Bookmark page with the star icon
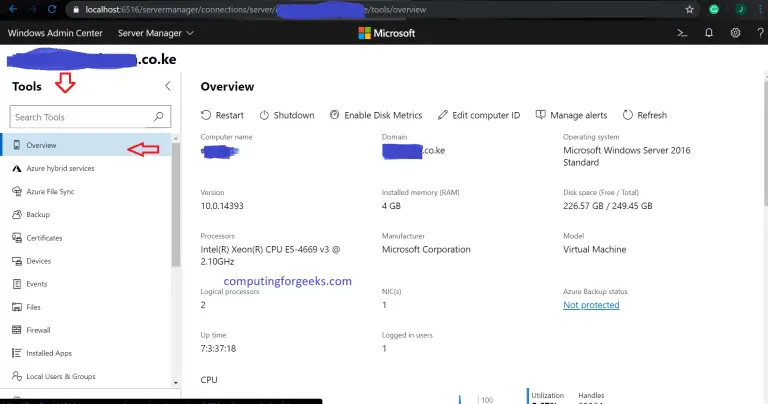Screen dimensions: 768x404 690,9
